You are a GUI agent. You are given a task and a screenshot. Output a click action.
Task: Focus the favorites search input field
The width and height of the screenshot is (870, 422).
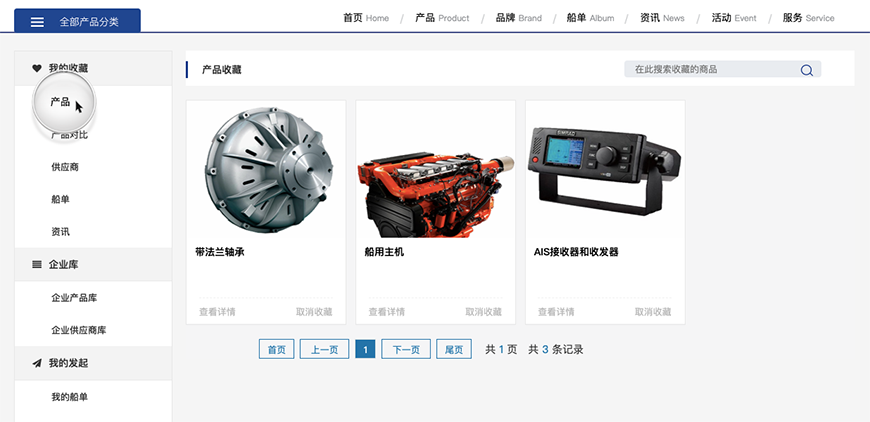click(x=710, y=70)
